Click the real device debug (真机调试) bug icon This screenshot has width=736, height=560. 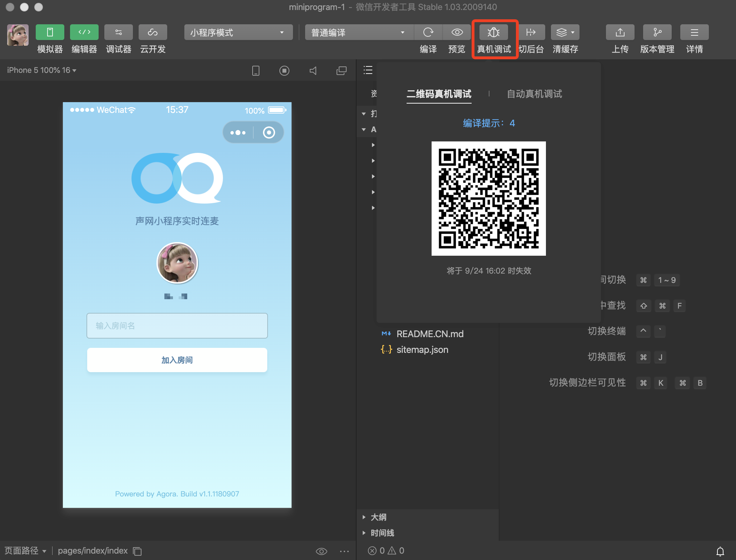click(494, 32)
